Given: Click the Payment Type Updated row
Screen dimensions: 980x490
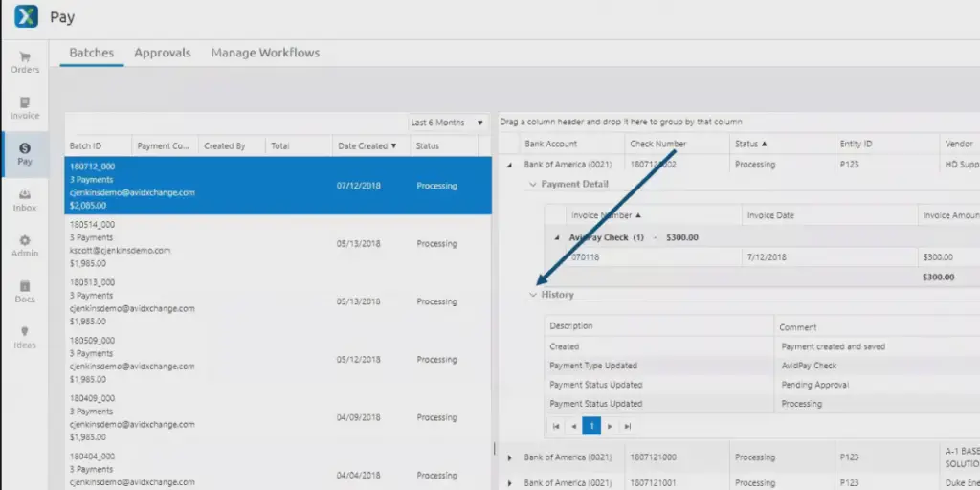Looking at the screenshot, I should pyautogui.click(x=763, y=366).
